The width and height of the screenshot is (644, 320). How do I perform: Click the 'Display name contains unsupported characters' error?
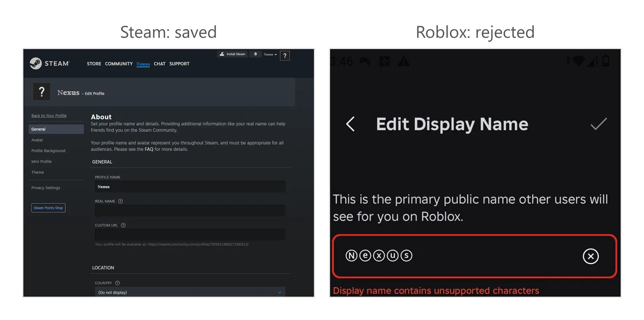[x=436, y=291]
